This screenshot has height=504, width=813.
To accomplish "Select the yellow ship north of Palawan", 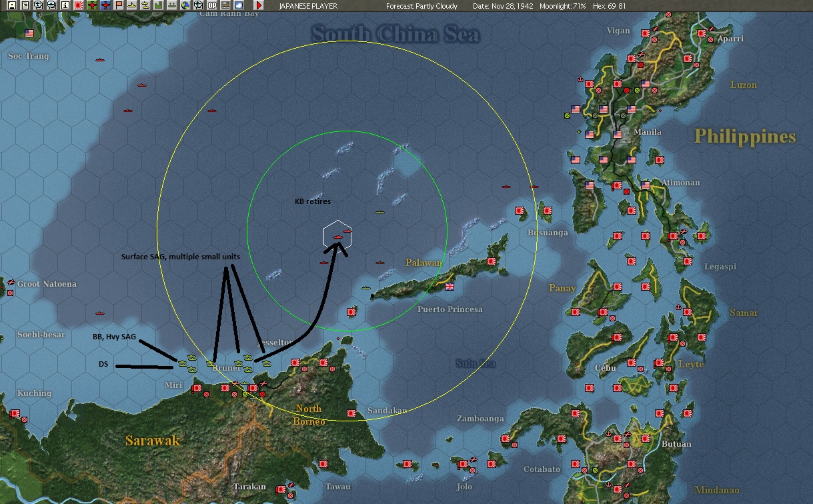I will 380,213.
